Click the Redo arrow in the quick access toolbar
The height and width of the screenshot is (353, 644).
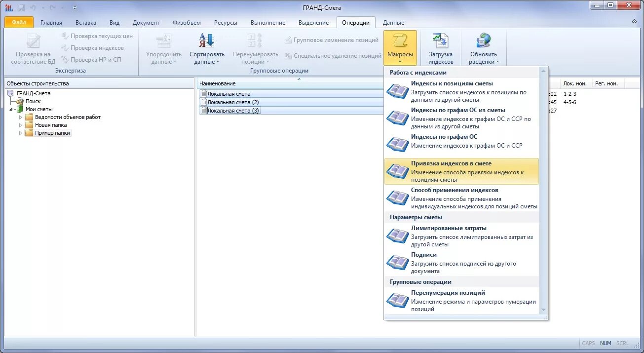tap(53, 8)
